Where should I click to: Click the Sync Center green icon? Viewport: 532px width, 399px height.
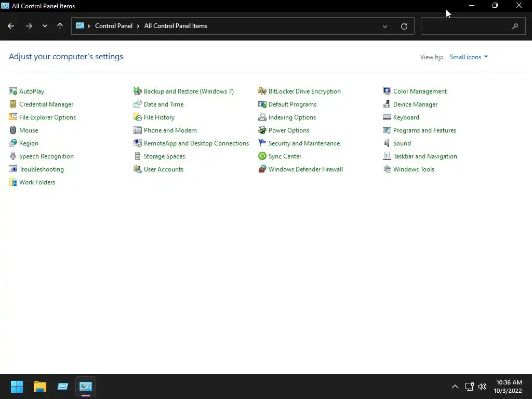262,156
